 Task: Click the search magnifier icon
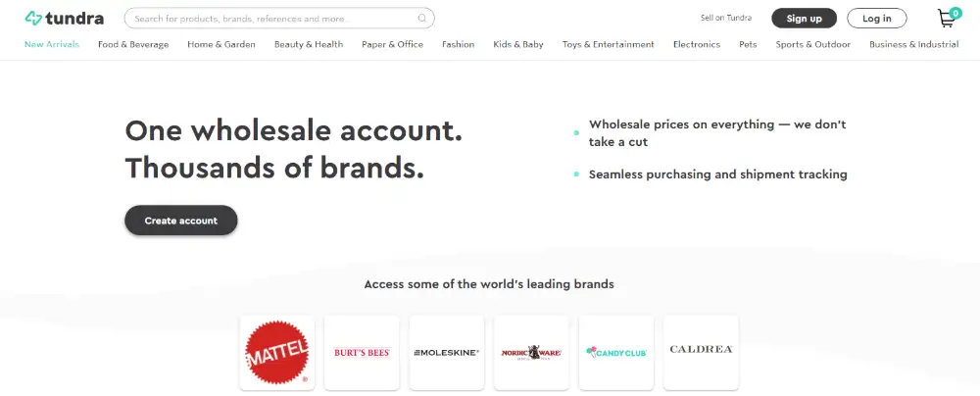422,19
